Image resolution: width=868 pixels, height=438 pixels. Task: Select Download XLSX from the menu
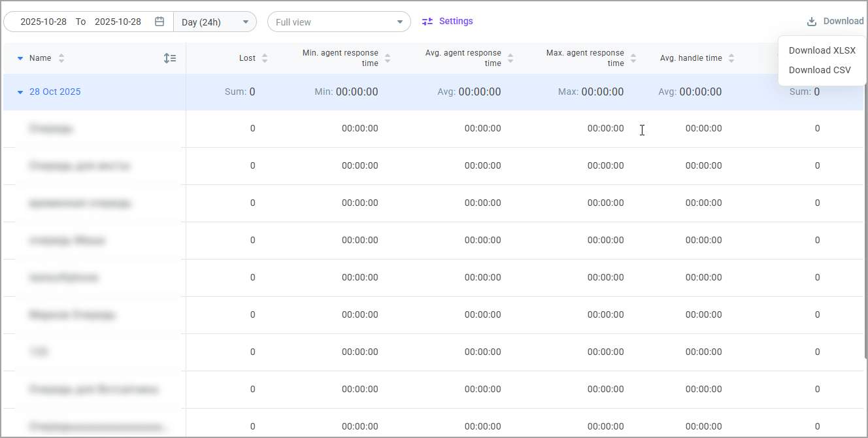click(x=822, y=50)
